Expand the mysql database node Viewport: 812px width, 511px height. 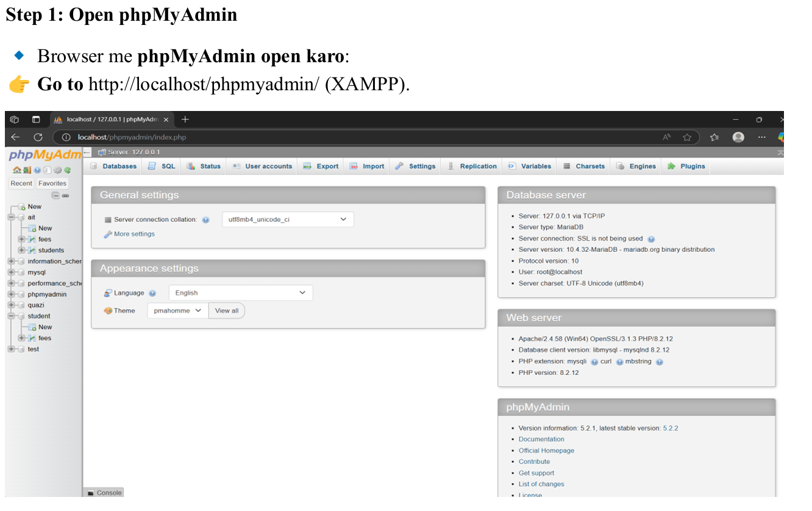click(x=12, y=272)
